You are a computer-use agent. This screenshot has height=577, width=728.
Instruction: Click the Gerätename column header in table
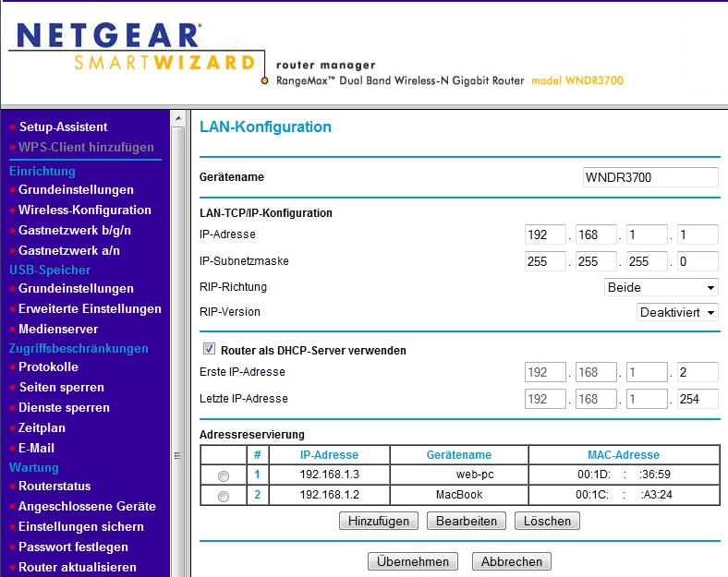point(459,454)
